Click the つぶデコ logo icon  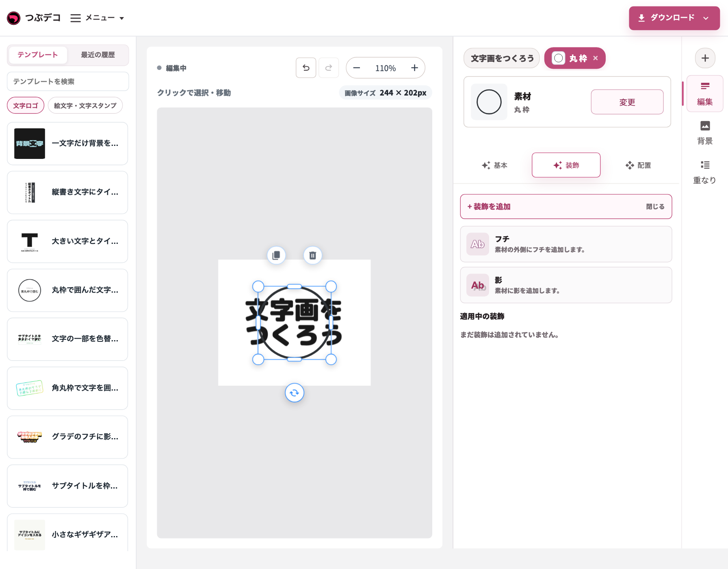[x=13, y=18]
